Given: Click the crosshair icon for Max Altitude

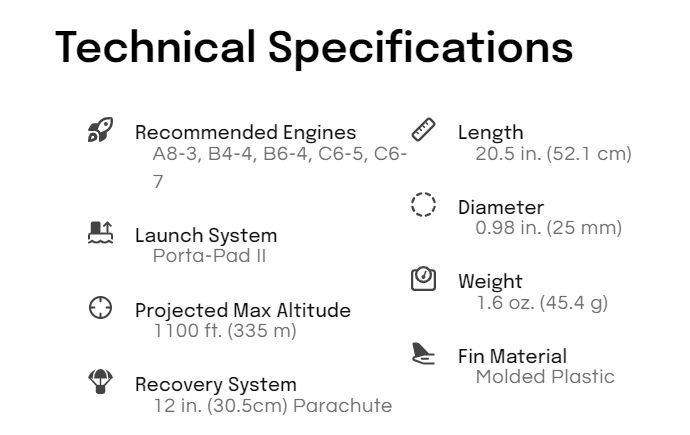Looking at the screenshot, I should click(100, 309).
